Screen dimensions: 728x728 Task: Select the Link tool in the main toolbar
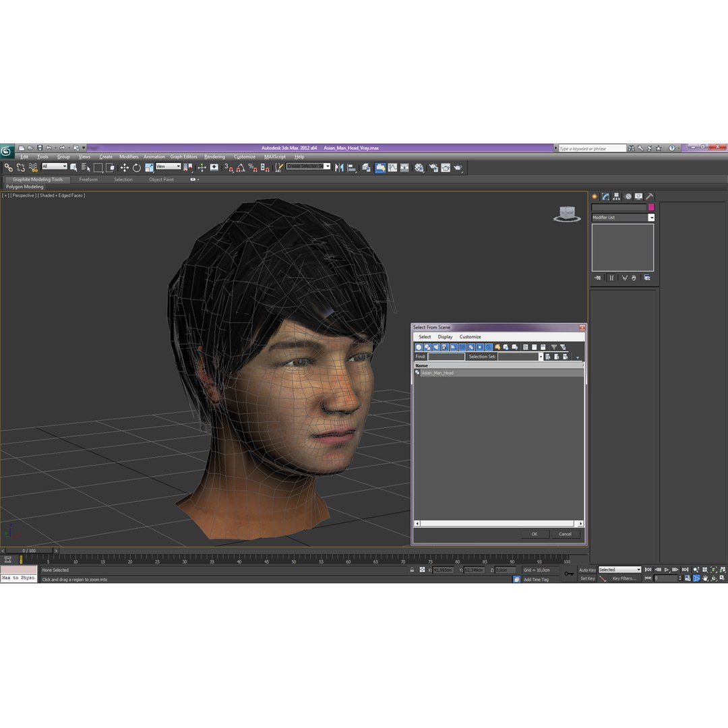click(x=8, y=168)
